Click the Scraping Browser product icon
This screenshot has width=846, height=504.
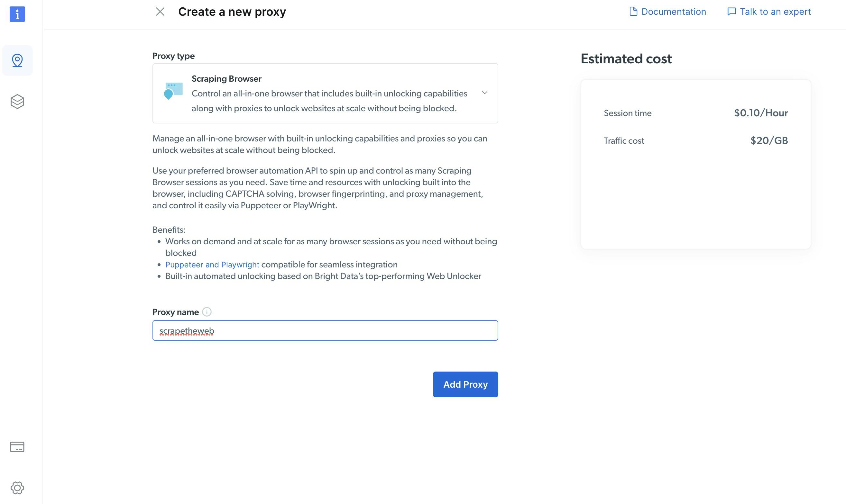[173, 91]
